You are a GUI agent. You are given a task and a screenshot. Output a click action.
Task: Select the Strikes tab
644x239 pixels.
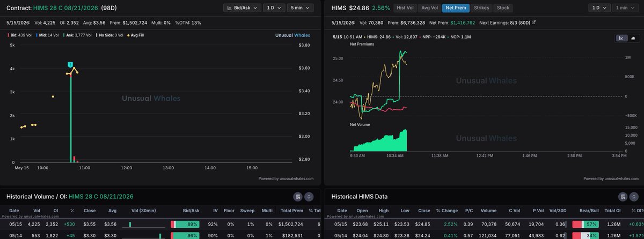(481, 8)
